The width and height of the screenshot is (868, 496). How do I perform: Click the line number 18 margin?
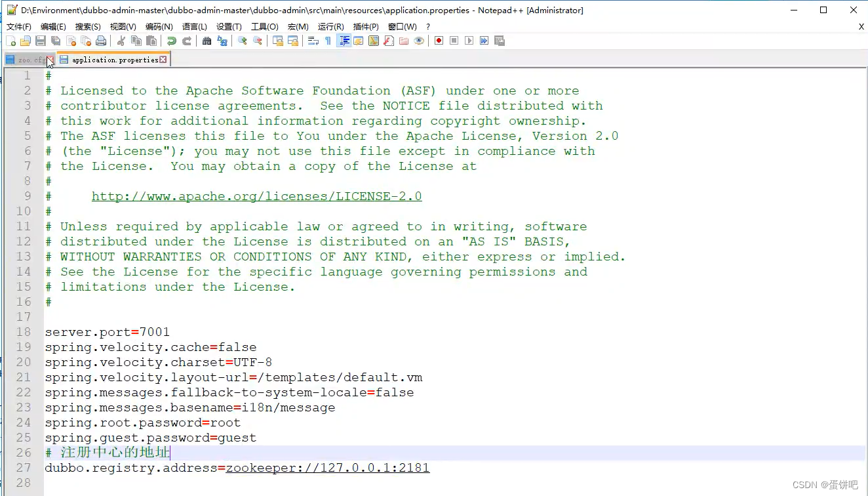tap(24, 332)
